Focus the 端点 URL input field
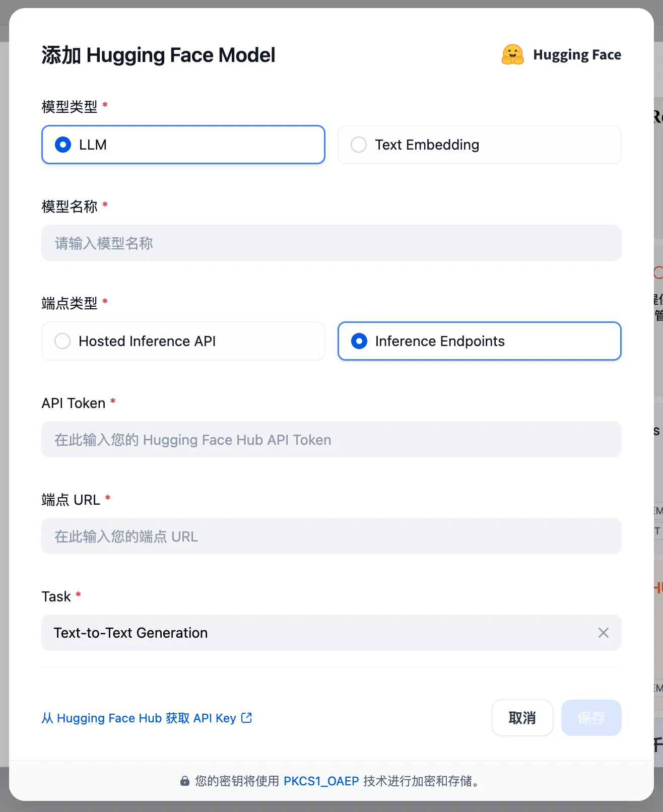Viewport: 663px width, 812px height. (331, 536)
